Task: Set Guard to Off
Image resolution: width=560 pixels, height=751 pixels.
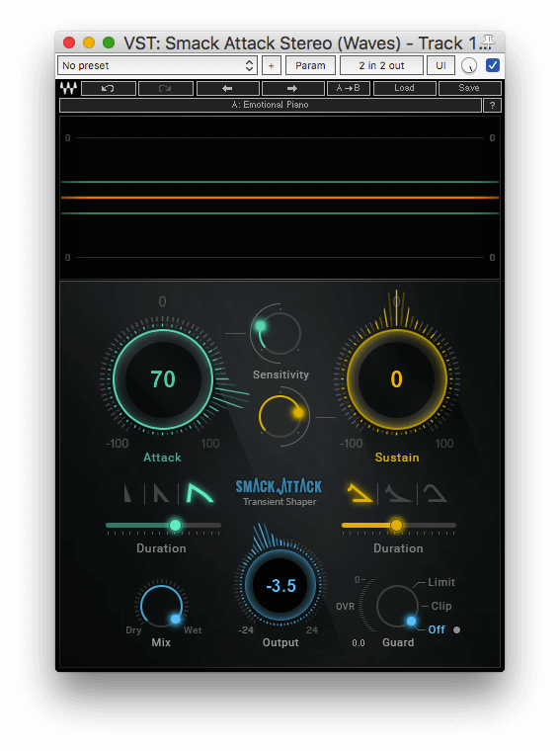Action: pos(437,629)
